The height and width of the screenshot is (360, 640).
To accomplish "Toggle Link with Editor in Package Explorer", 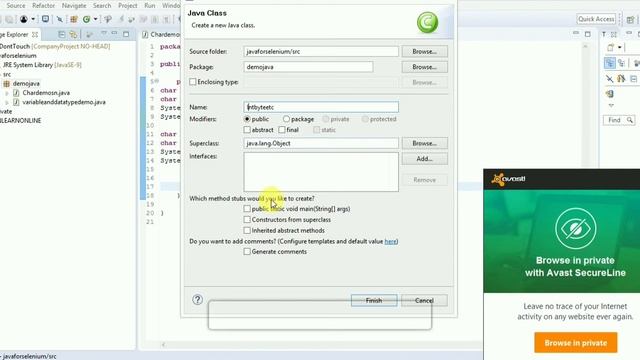I will [73, 35].
